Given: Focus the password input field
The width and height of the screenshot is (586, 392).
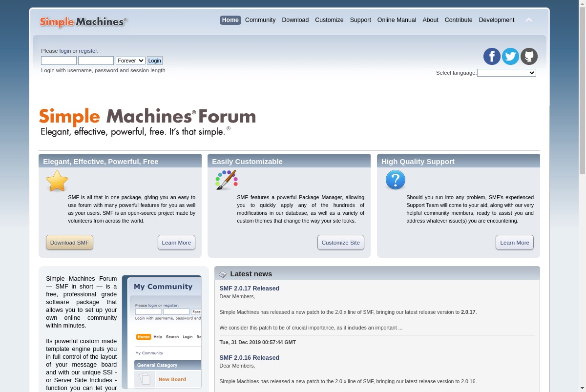Looking at the screenshot, I should (96, 61).
